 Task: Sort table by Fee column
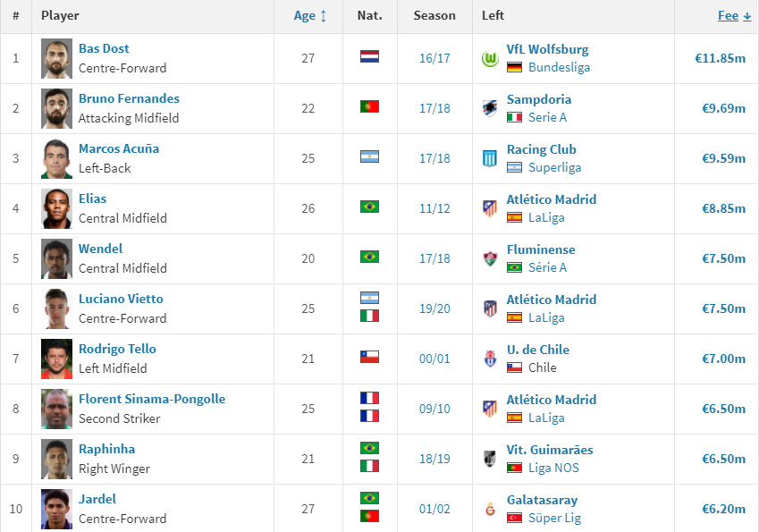pos(734,15)
